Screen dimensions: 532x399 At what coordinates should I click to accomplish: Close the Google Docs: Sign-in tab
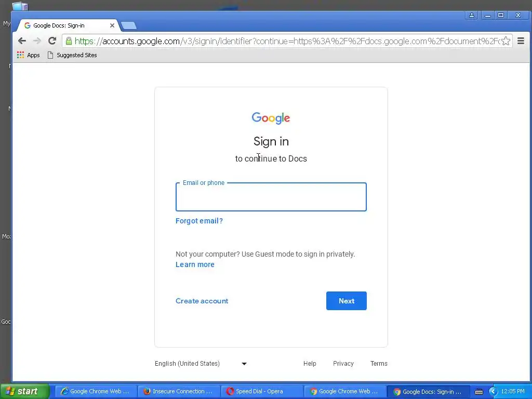point(112,25)
